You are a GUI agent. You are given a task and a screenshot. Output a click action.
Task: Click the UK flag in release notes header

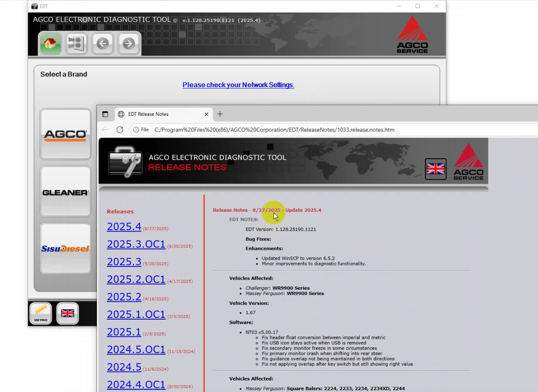point(436,169)
